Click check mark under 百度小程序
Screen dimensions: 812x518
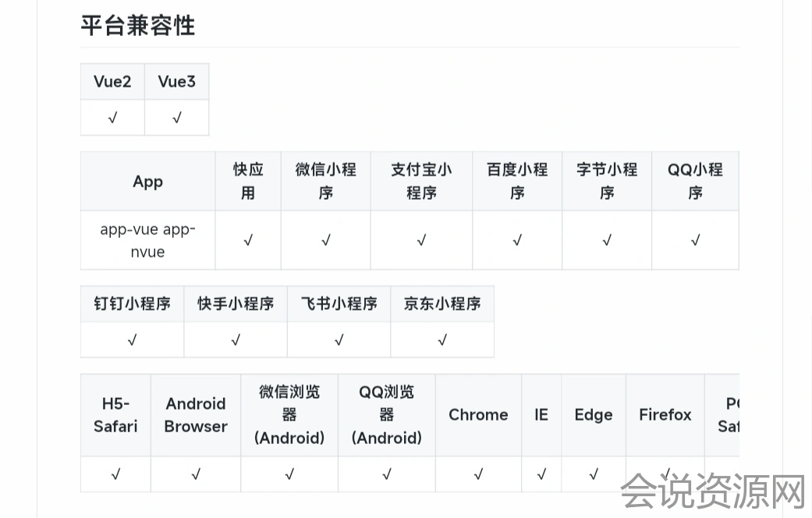[517, 240]
